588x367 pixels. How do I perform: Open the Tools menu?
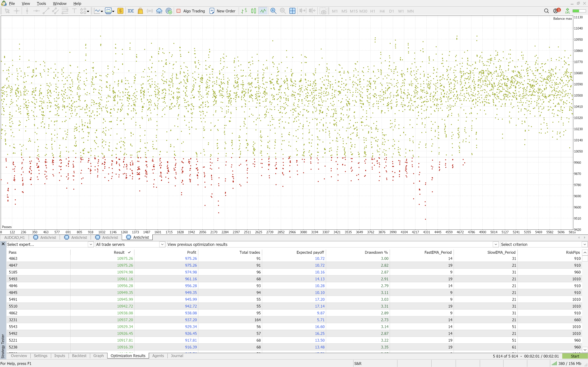click(x=41, y=3)
